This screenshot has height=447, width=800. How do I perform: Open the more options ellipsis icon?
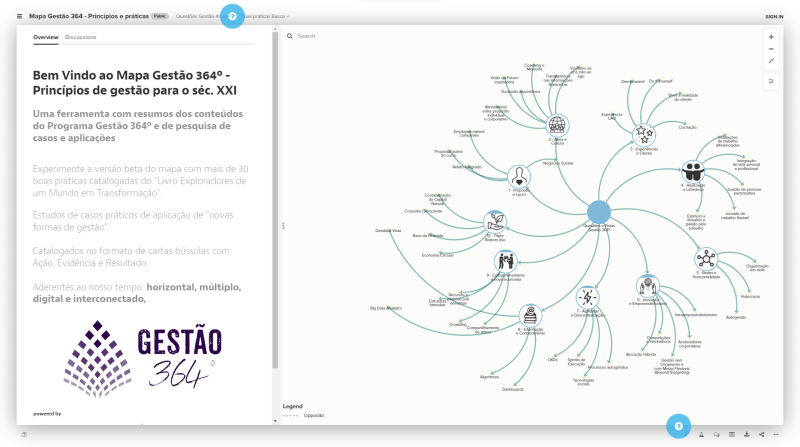pos(776,435)
